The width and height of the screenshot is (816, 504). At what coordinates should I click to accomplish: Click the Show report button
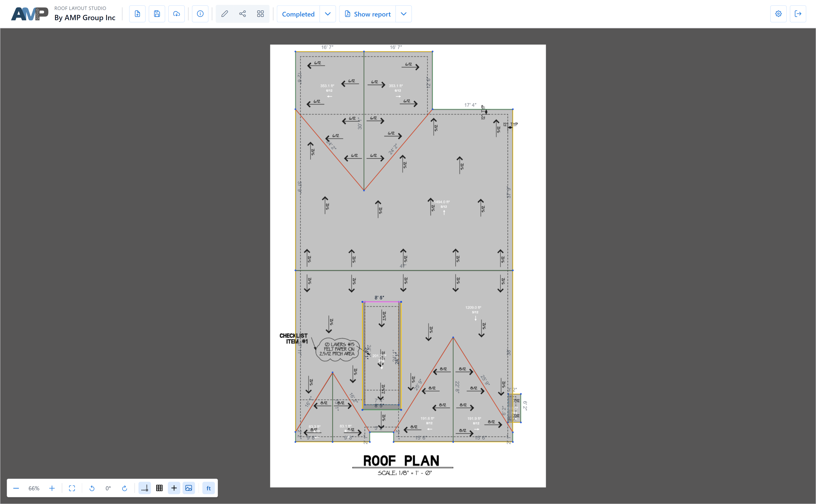tap(367, 14)
